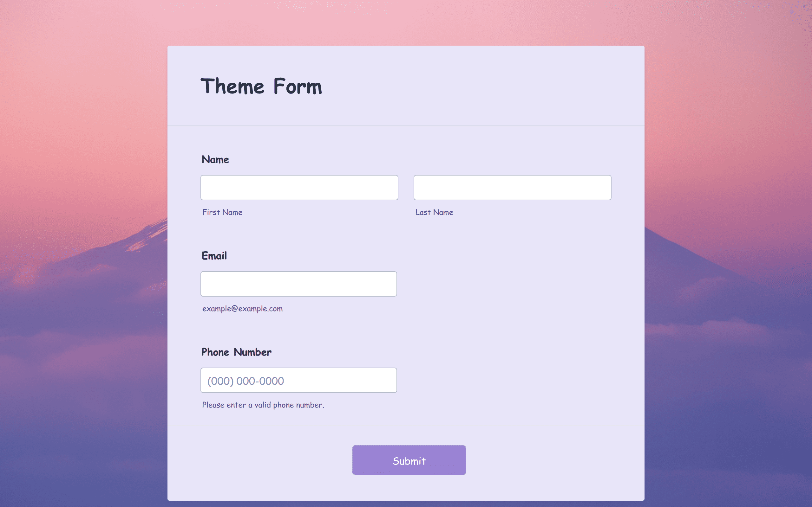Click the "Name" field label

[215, 160]
